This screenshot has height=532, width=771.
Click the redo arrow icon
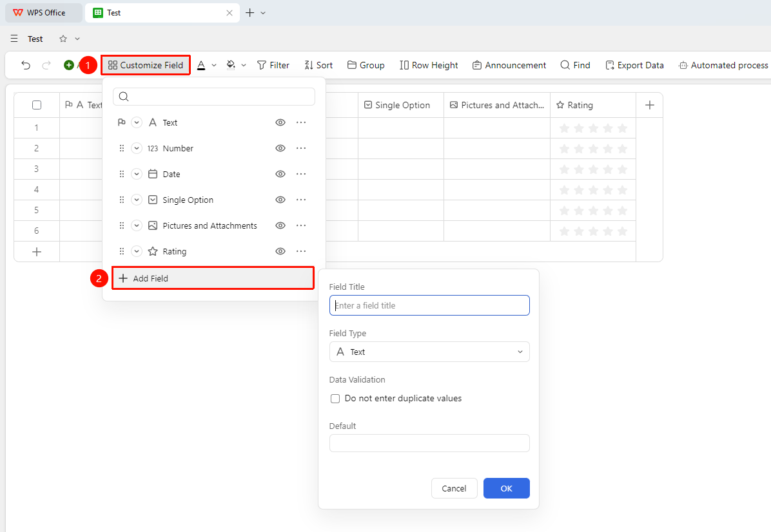(x=46, y=65)
